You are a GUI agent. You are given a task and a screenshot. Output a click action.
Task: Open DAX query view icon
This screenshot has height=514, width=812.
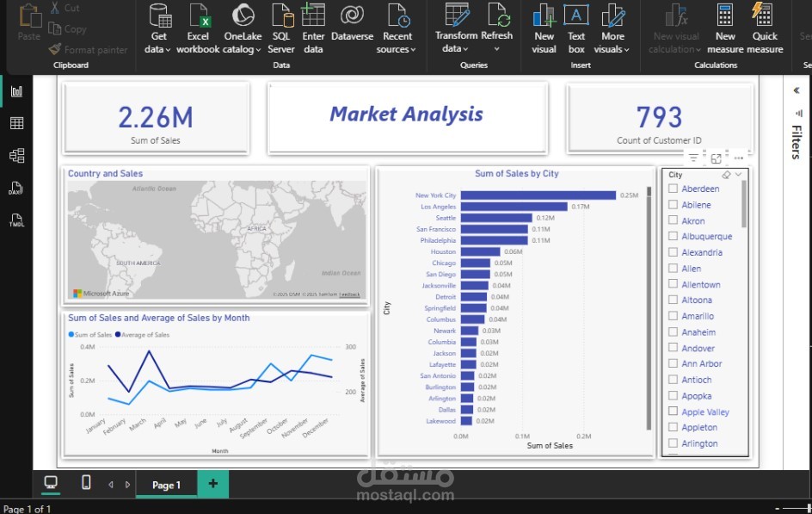pos(16,188)
